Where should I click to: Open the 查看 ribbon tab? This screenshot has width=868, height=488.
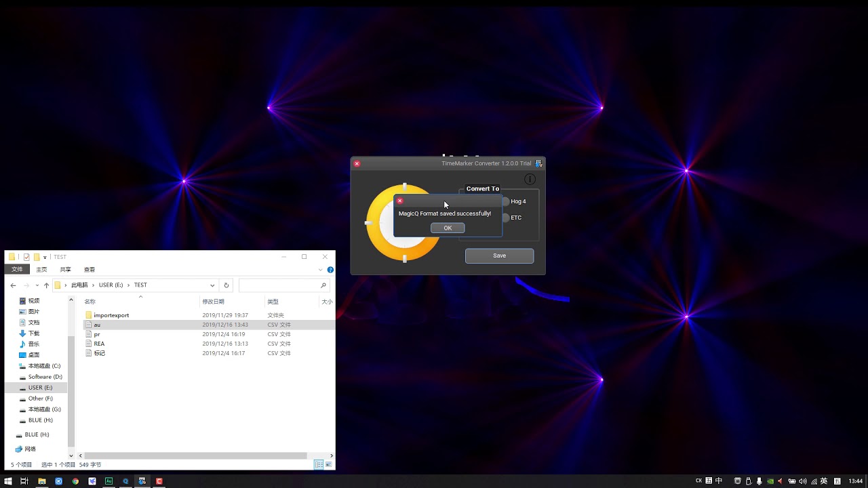pyautogui.click(x=90, y=269)
